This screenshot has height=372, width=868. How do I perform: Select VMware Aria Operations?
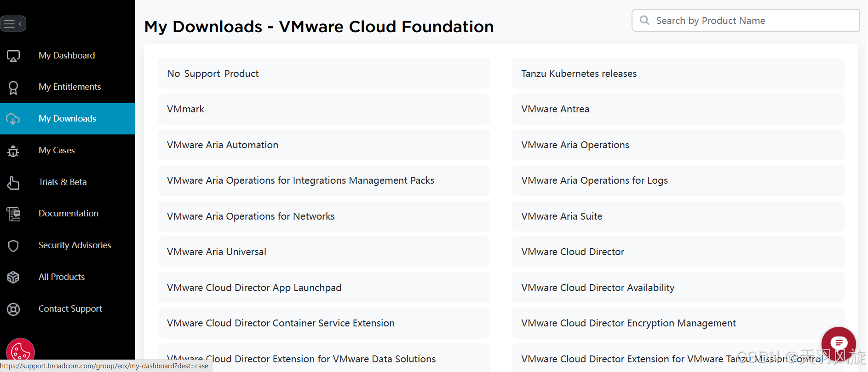point(678,145)
